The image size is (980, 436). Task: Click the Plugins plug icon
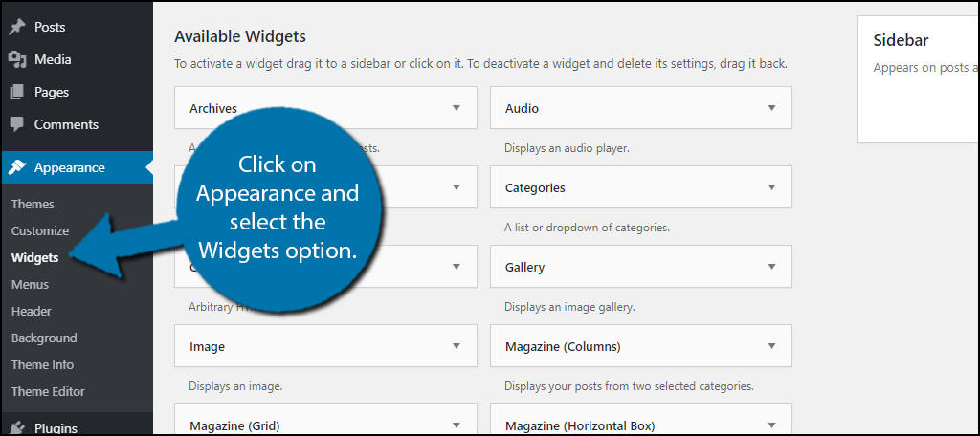(17, 428)
